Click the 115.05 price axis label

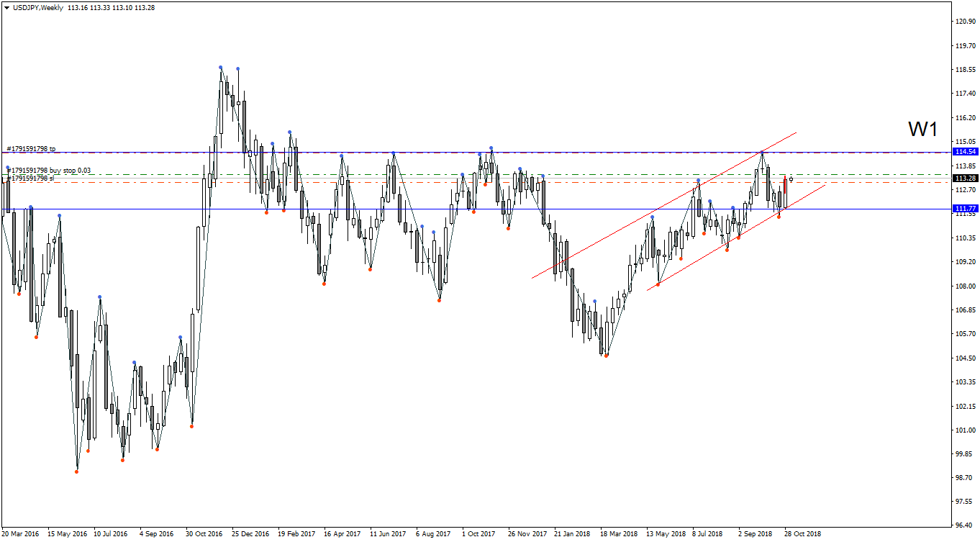coord(964,142)
